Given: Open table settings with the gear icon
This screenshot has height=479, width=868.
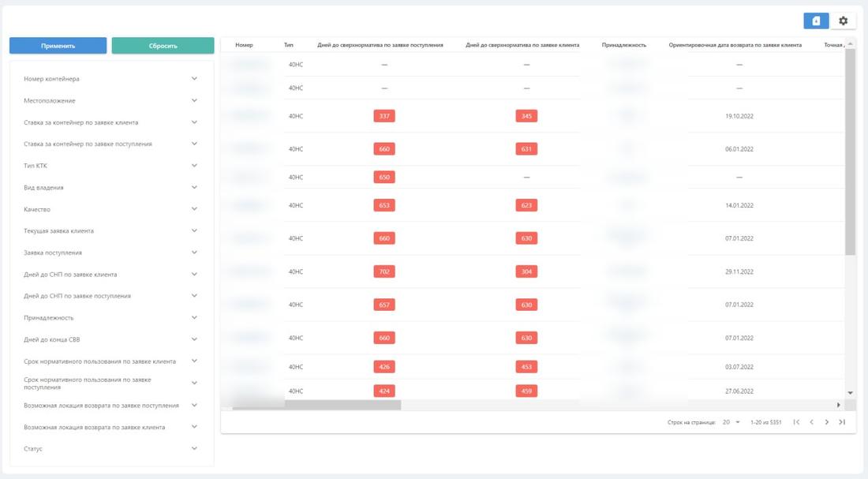Looking at the screenshot, I should click(x=843, y=21).
